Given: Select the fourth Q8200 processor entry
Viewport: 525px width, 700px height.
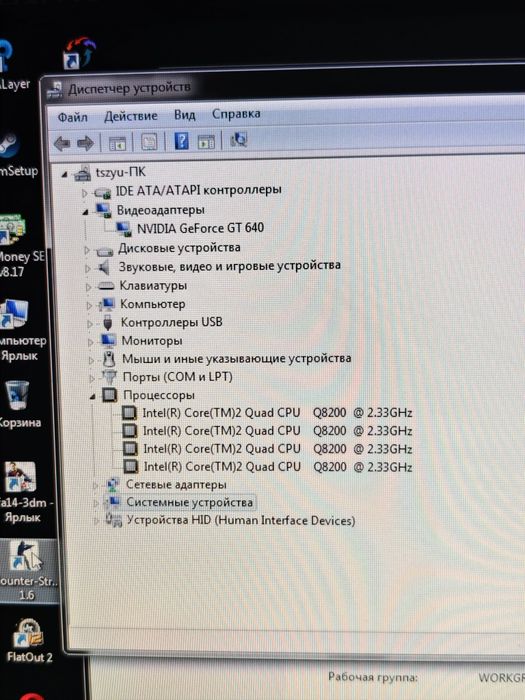Looking at the screenshot, I should [x=278, y=467].
